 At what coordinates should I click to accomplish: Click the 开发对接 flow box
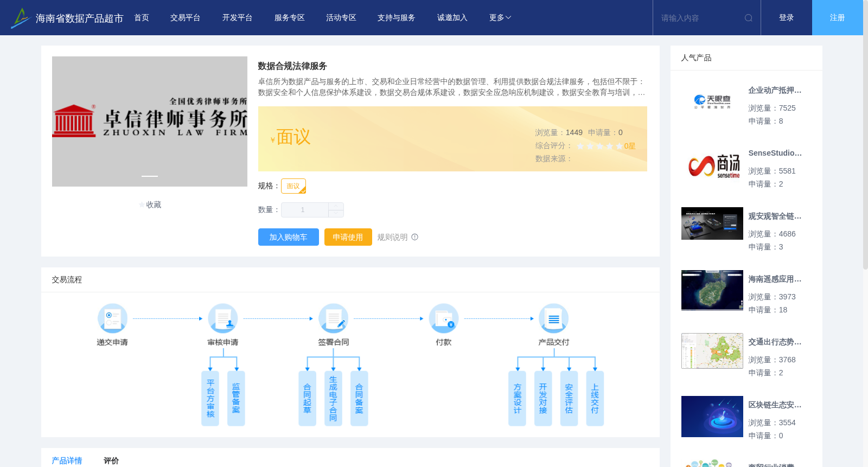543,399
